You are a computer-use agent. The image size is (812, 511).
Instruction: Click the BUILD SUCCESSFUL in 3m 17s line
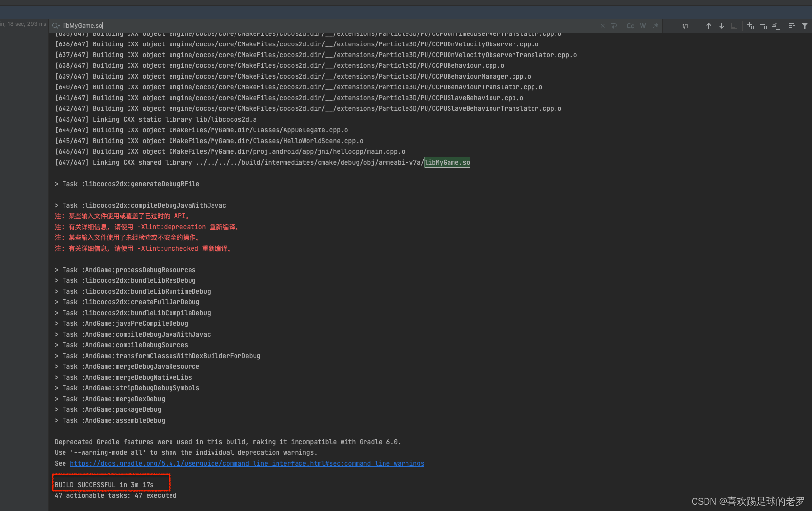click(x=104, y=485)
